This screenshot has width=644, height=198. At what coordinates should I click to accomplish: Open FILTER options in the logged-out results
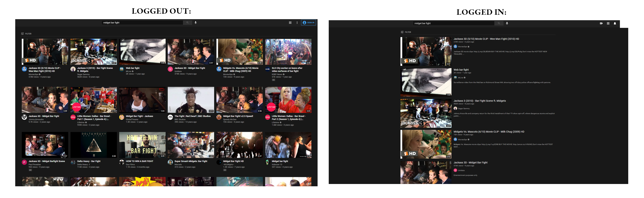click(x=26, y=34)
